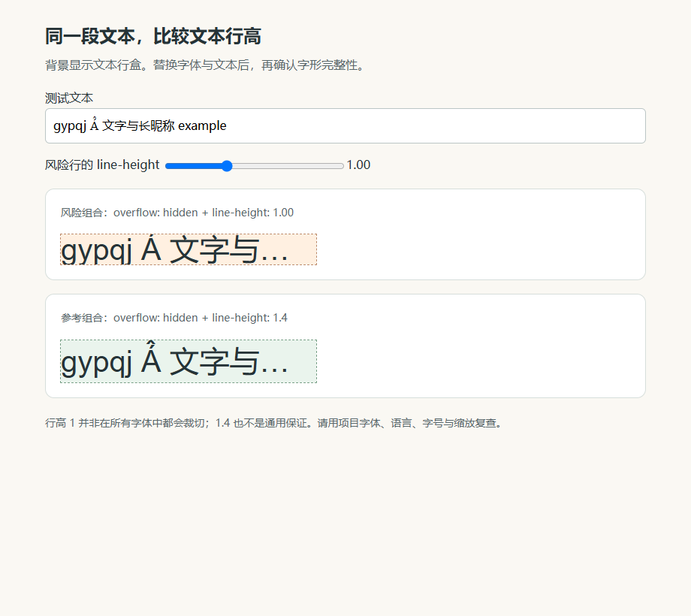Click the orange risk sample text box
This screenshot has height=616, width=691.
tap(189, 249)
